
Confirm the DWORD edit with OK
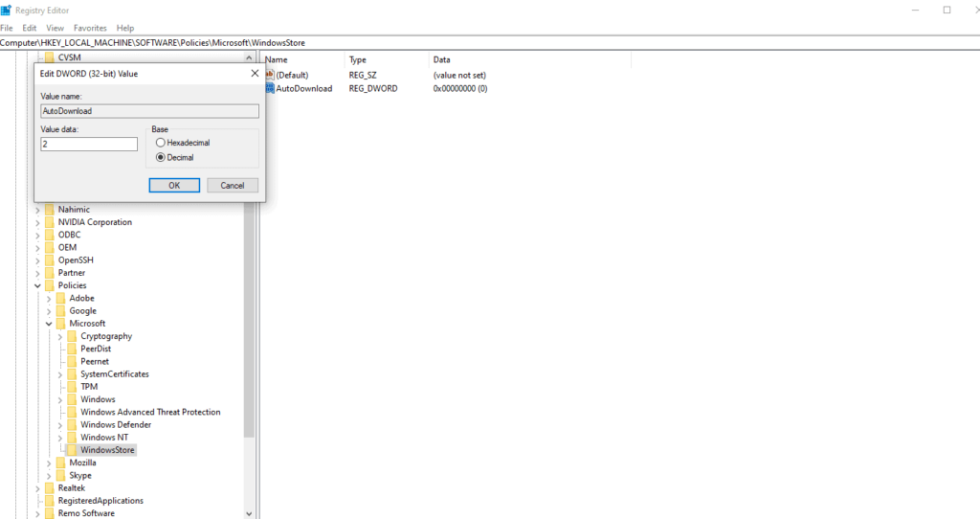174,185
